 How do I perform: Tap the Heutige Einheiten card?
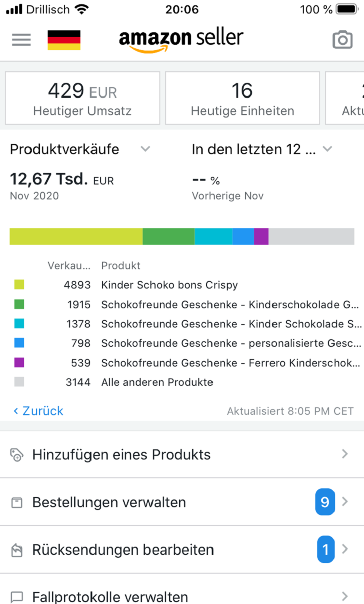(x=242, y=98)
